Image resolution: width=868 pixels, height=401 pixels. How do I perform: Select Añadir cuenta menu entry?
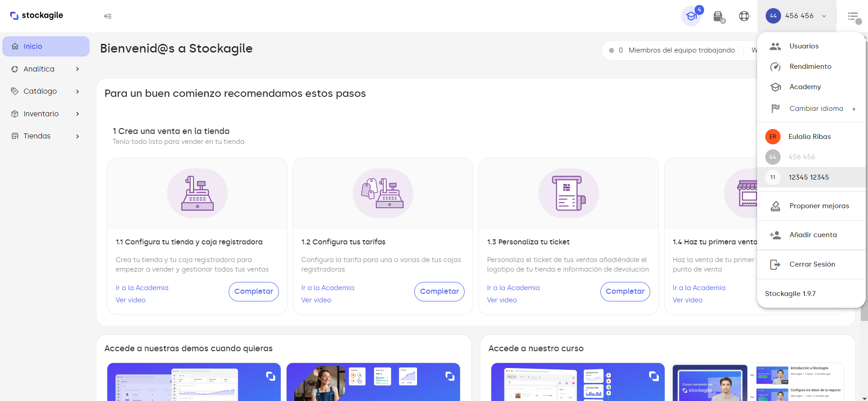pyautogui.click(x=811, y=235)
